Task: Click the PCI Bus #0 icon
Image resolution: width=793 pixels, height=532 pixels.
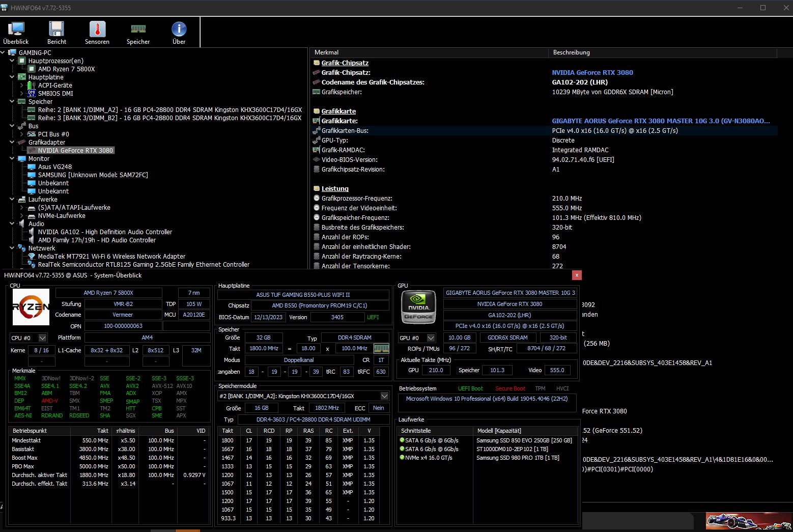Action: click(x=32, y=134)
